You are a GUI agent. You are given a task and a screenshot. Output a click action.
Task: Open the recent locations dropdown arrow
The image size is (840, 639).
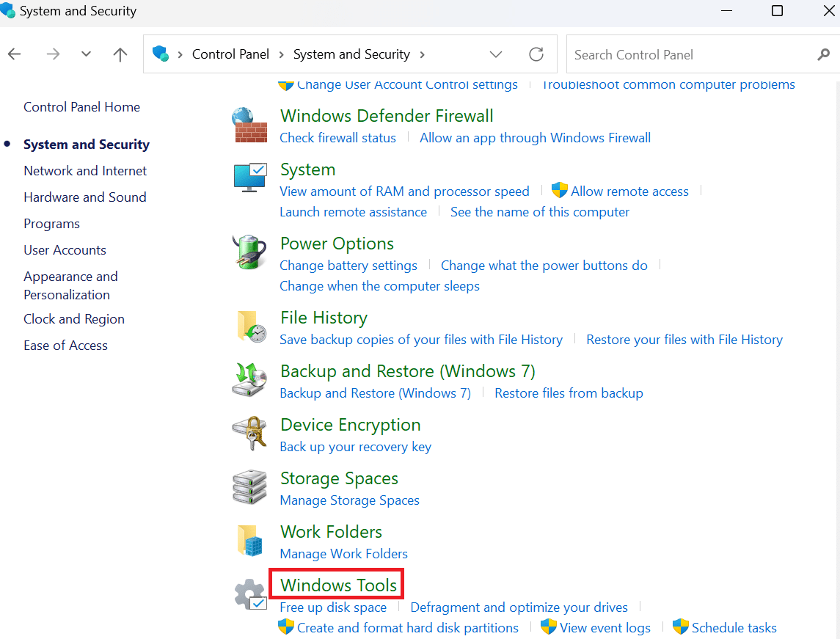pyautogui.click(x=86, y=54)
